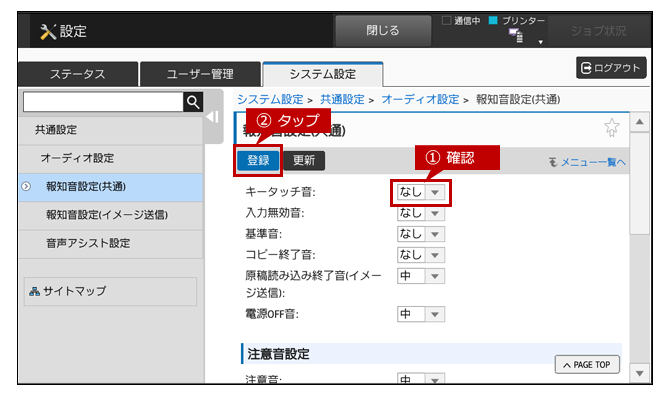
Task: Click the 更新 button
Action: point(304,161)
